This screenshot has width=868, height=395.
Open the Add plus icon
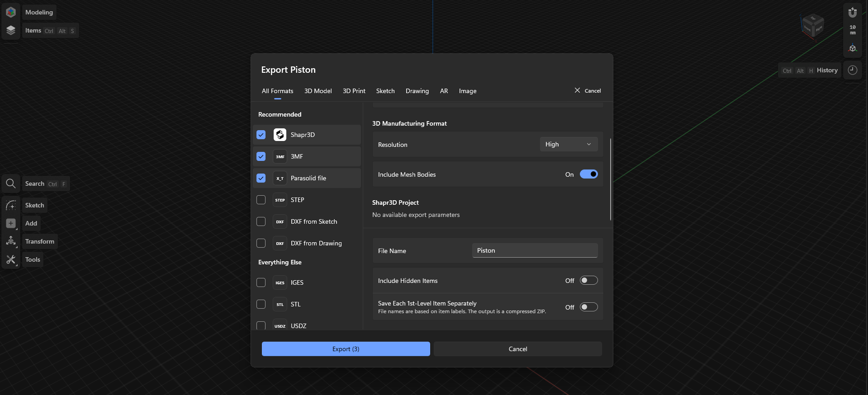point(11,223)
